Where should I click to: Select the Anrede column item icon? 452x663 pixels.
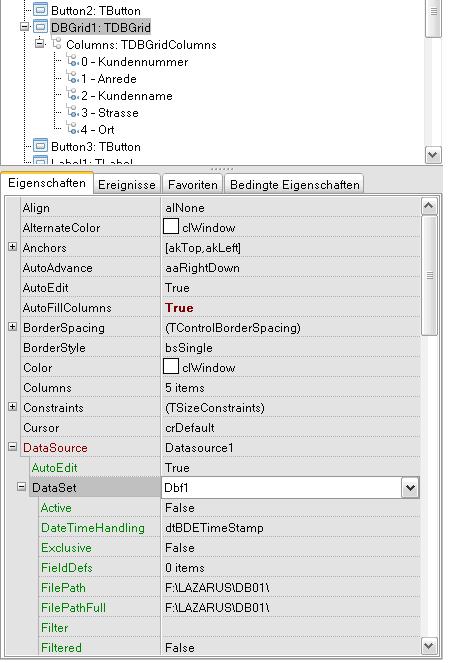[x=73, y=78]
